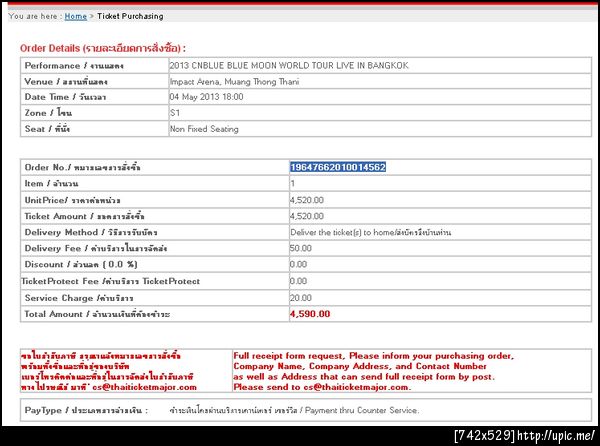Click the Total Amount row label
Image resolution: width=600 pixels, height=446 pixels.
click(x=97, y=314)
